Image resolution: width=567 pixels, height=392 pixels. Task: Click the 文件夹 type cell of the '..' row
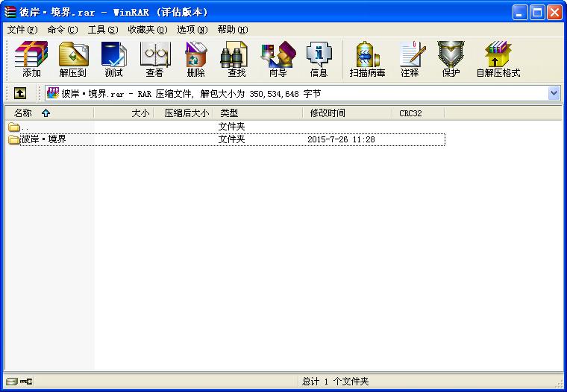click(x=232, y=127)
